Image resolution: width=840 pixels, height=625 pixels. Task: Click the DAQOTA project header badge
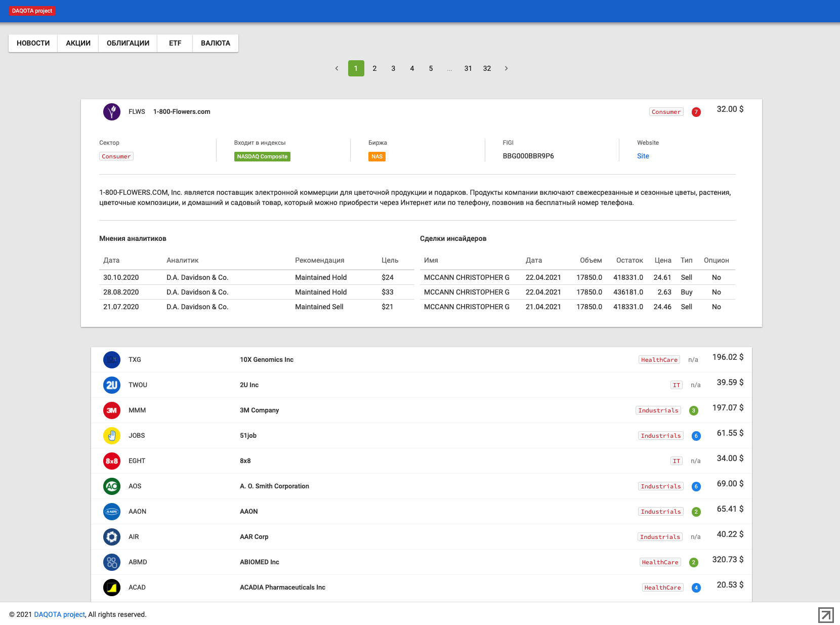32,11
